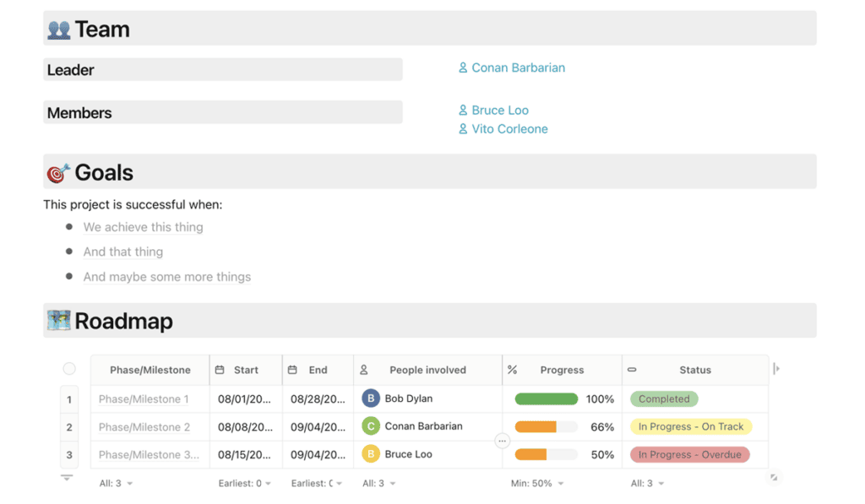Open the 'All: 3' dropdown under Status column
The image size is (865, 504).
pos(647,484)
